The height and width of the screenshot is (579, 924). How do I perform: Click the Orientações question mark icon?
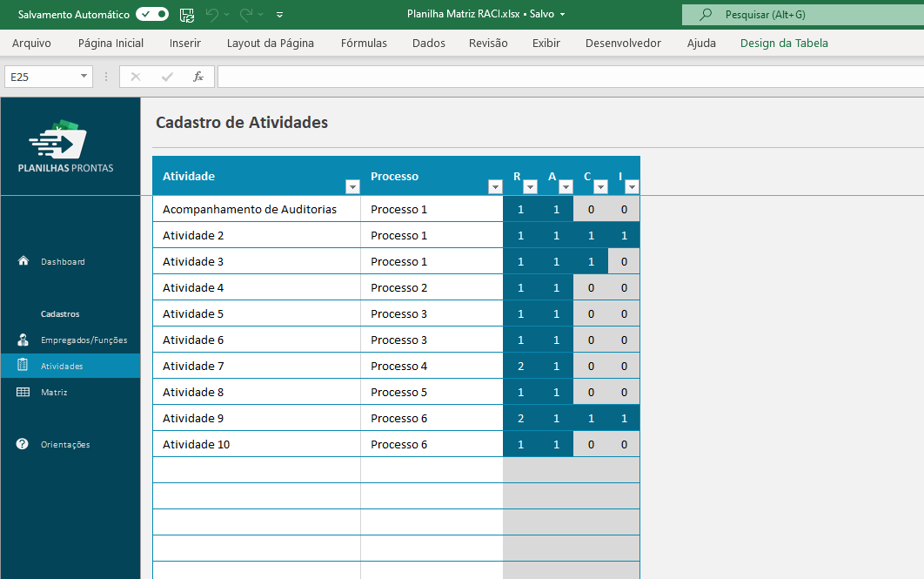21,444
